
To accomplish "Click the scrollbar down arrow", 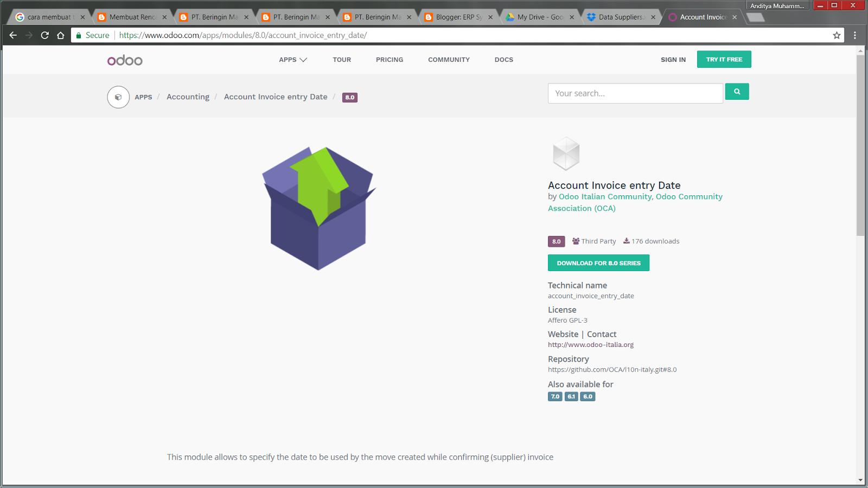I will (x=860, y=480).
